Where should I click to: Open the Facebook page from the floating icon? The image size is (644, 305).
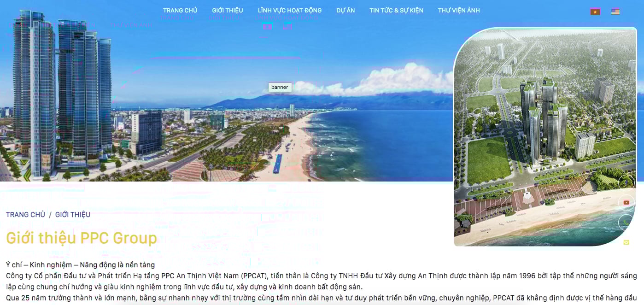[x=626, y=183]
